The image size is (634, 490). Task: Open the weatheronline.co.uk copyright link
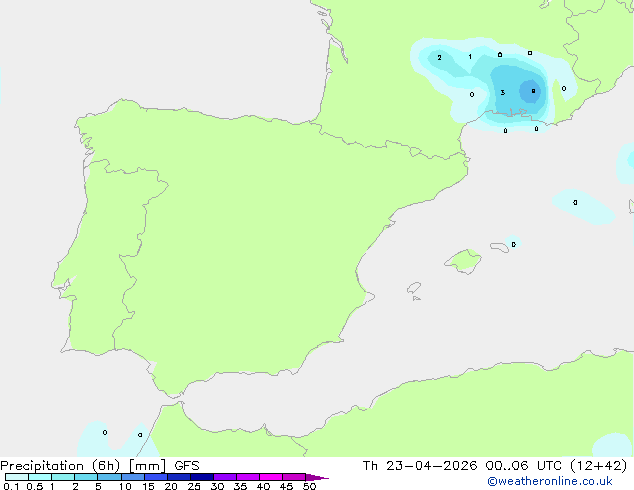coord(550,481)
